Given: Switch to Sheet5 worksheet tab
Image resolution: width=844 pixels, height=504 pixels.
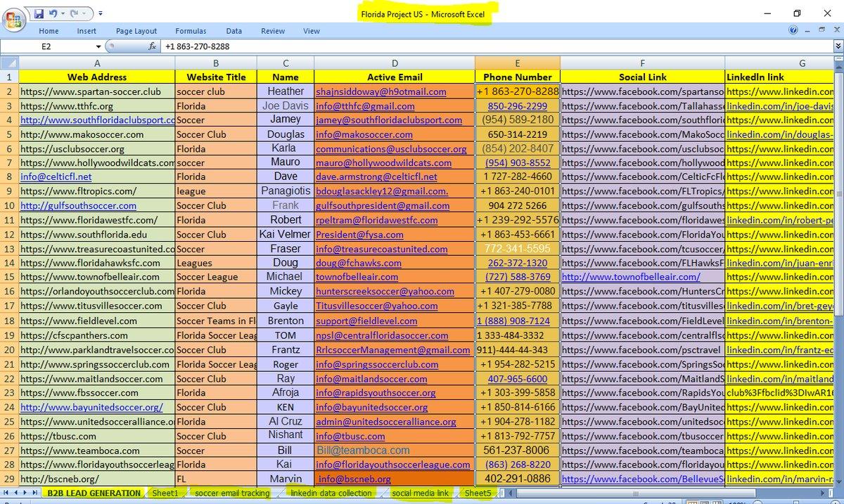Looking at the screenshot, I should (478, 493).
